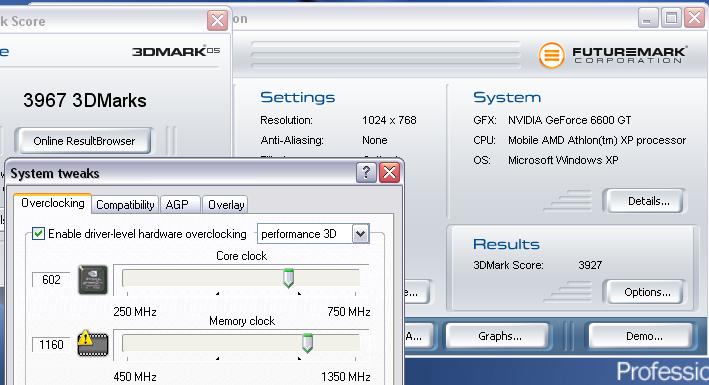Click the Microsoft Windows XP text
709x385 pixels.
coord(563,160)
